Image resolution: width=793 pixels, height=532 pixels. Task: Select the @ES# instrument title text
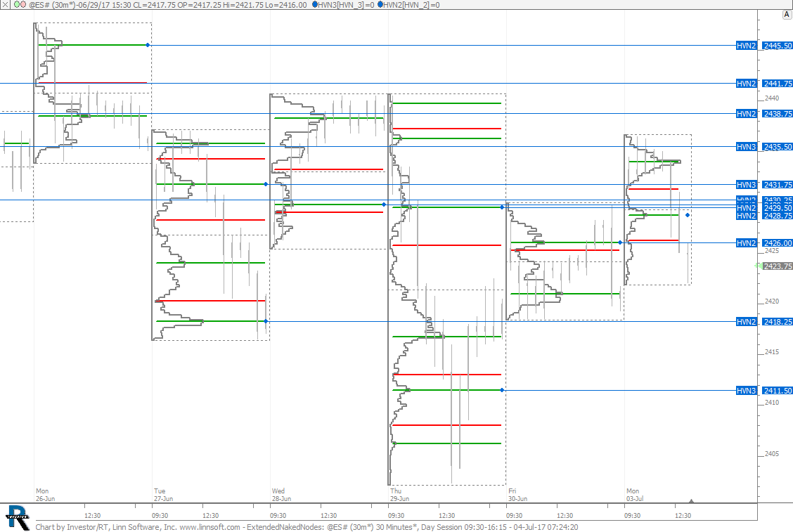(39, 4)
